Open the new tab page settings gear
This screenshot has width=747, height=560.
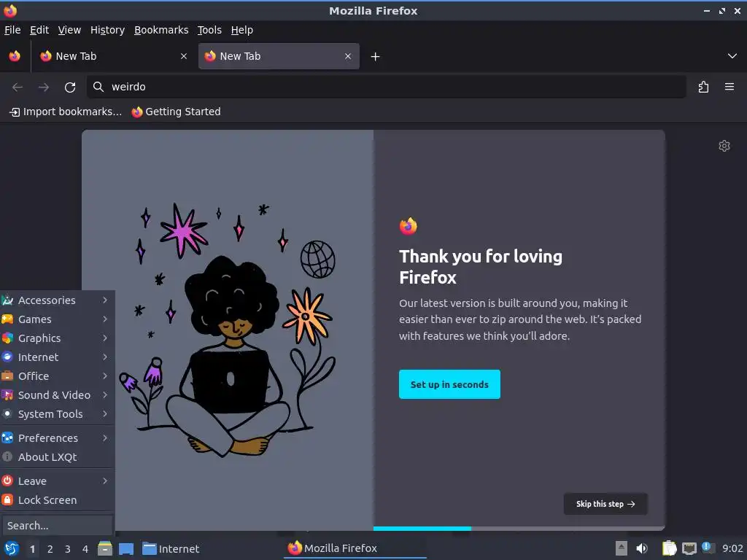724,146
